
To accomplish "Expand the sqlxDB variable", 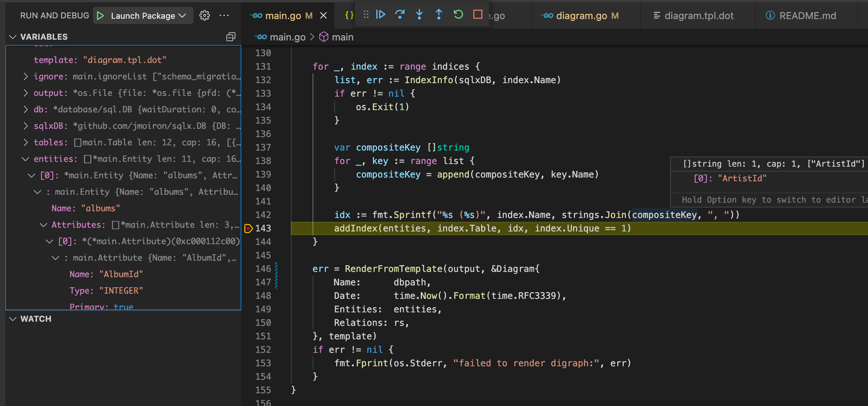I will (x=25, y=126).
